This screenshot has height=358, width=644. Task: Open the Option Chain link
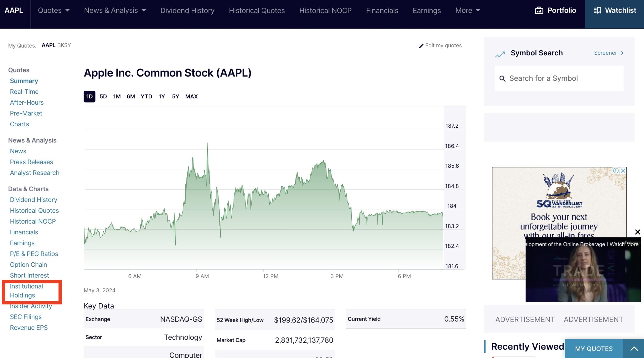coord(28,265)
